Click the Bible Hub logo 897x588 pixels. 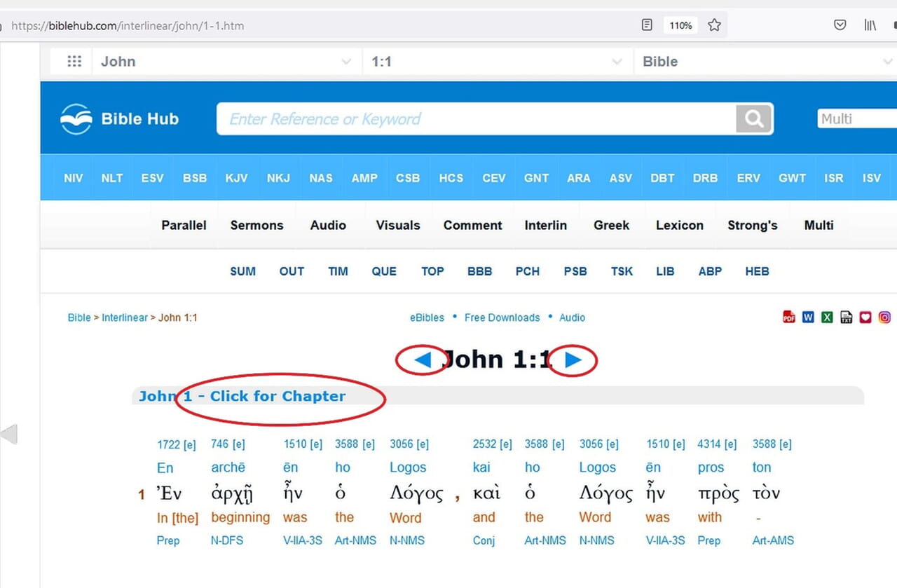pyautogui.click(x=120, y=119)
